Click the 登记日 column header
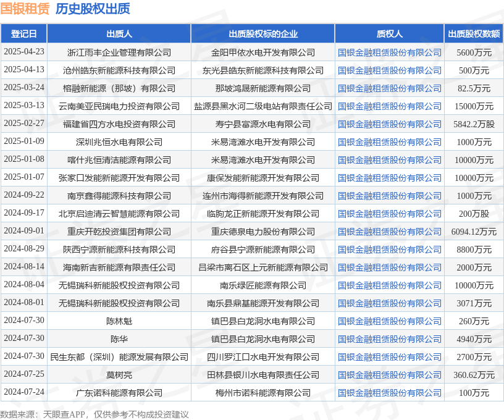The width and height of the screenshot is (504, 420). pos(24,34)
